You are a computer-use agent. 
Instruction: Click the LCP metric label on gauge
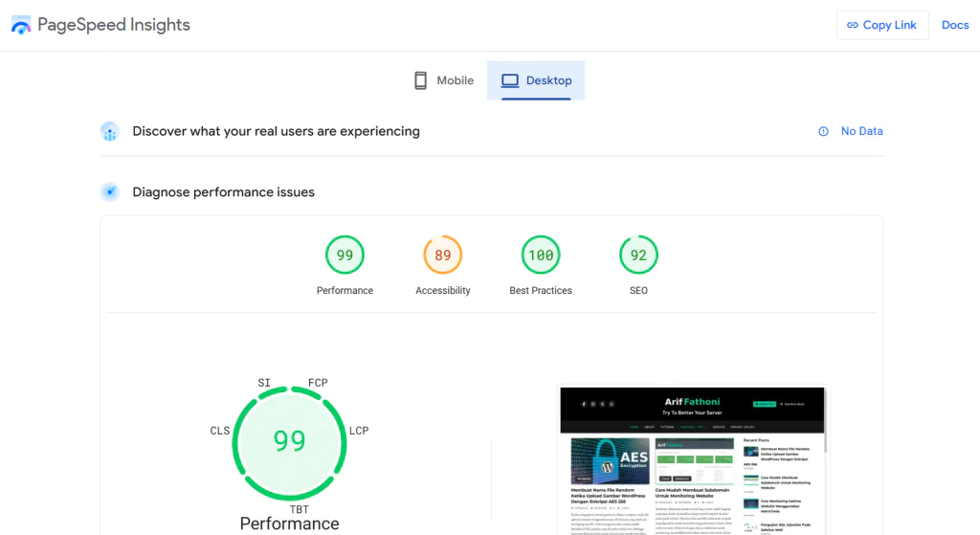click(x=359, y=431)
